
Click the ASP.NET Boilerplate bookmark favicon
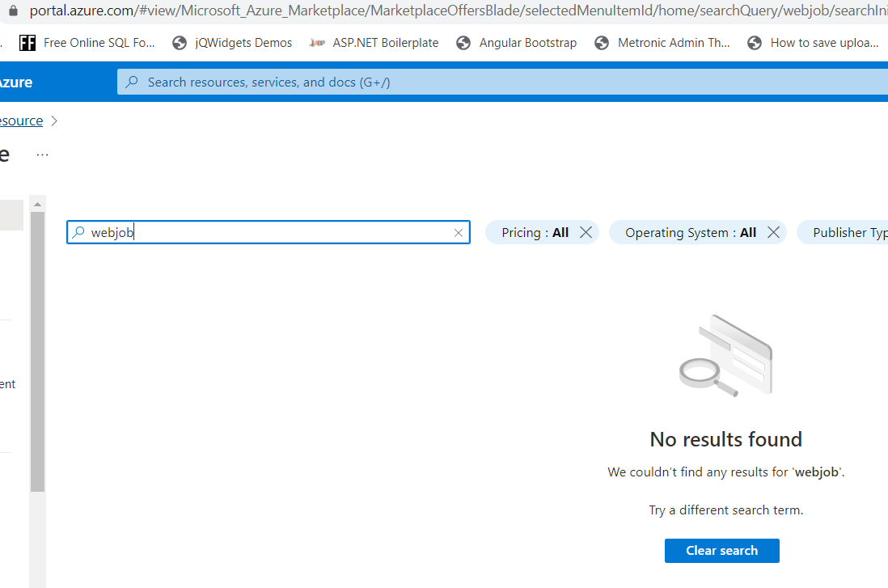317,43
